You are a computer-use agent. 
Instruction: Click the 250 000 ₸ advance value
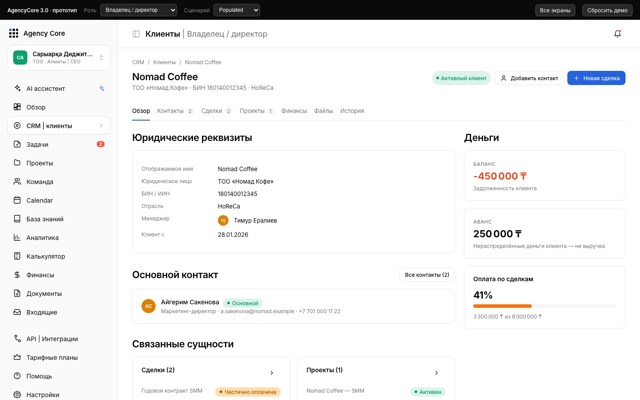coord(497,234)
